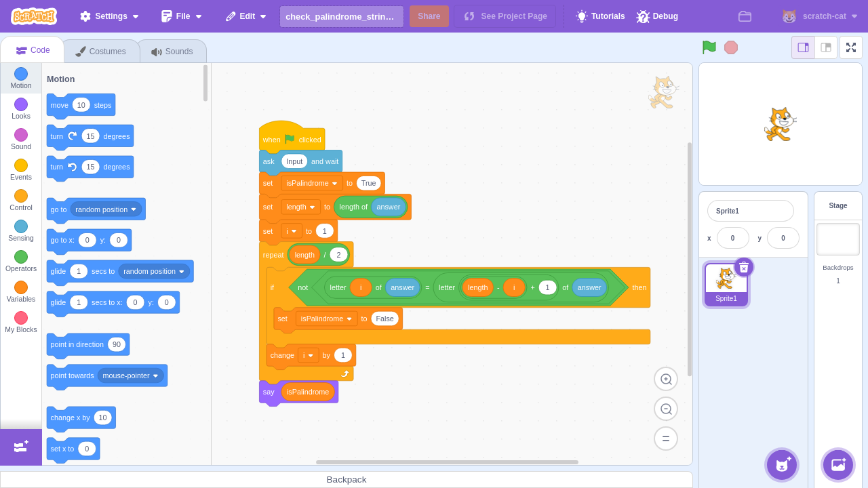The image size is (868, 488).
Task: Click the workspace horizontal scrollbar
Action: point(447,462)
